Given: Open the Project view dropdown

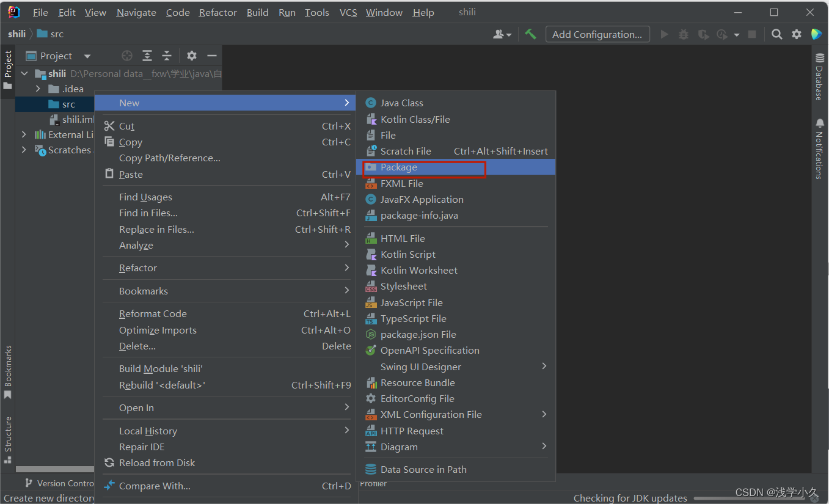Looking at the screenshot, I should pos(87,56).
